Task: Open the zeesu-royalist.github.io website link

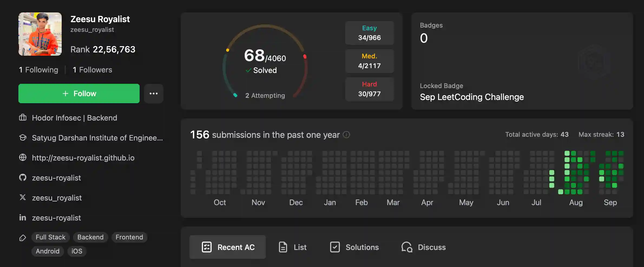Action: (83, 158)
